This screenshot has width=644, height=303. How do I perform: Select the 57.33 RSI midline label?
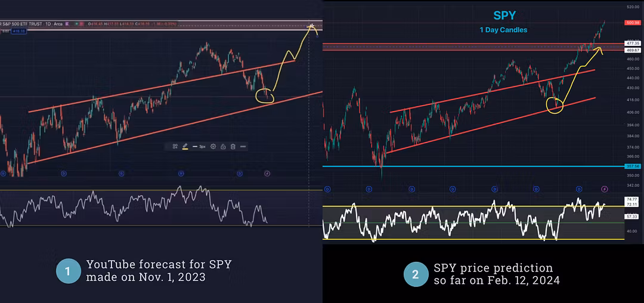632,216
